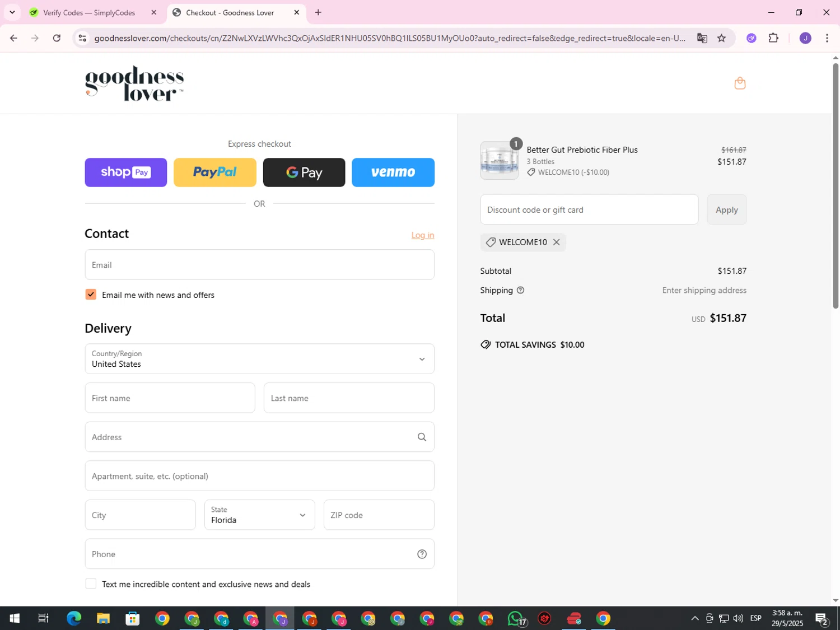840x630 pixels.
Task: Close the Verify Codes — SimplyCodes tab
Action: click(x=153, y=12)
